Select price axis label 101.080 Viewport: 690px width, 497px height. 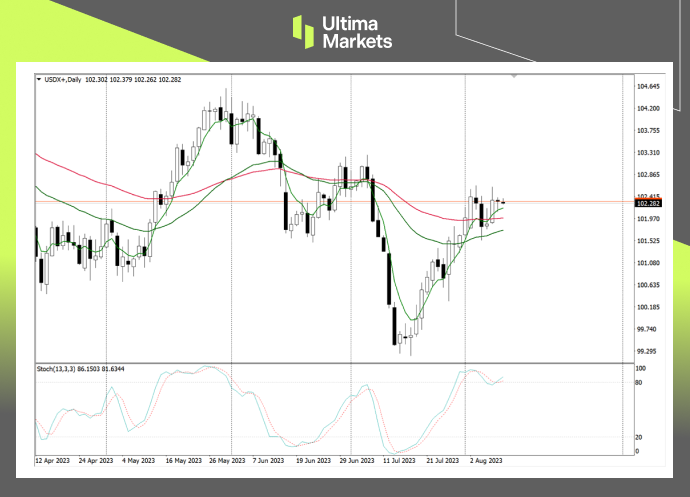coord(648,263)
